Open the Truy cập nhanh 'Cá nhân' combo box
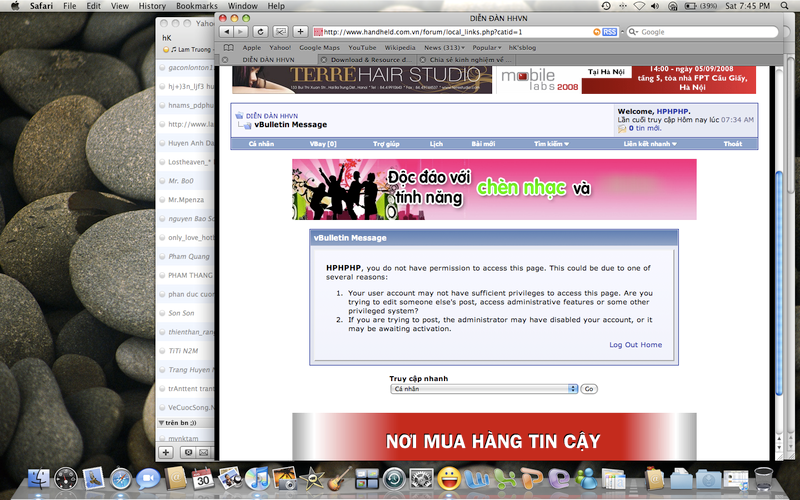Image resolution: width=800 pixels, height=500 pixels. tap(484, 389)
